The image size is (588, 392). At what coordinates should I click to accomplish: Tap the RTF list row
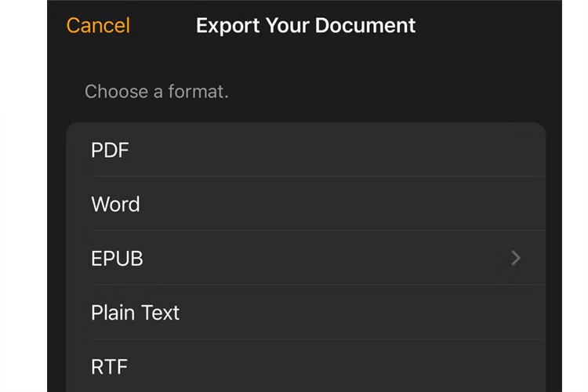[x=306, y=366]
